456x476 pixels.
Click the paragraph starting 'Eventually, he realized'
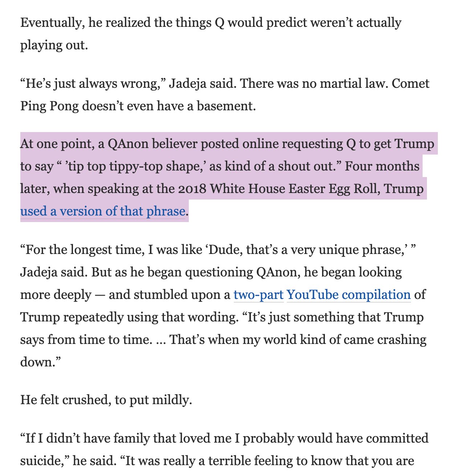tap(211, 34)
